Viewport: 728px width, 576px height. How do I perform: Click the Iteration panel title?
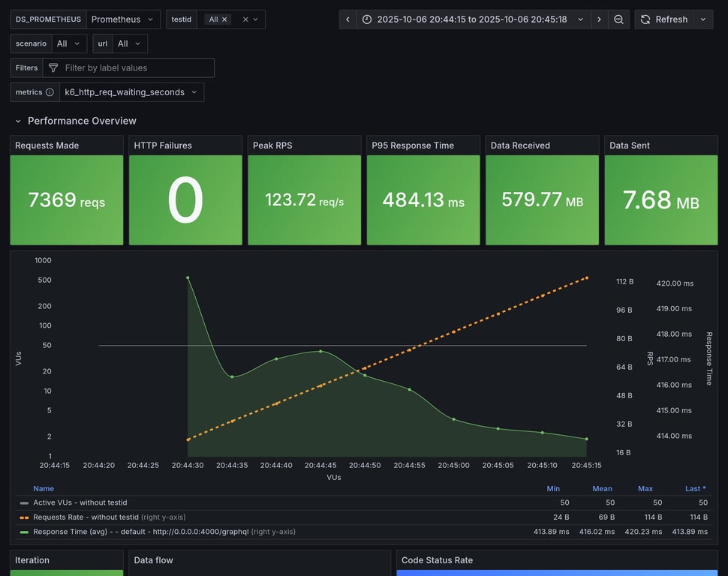tap(32, 560)
